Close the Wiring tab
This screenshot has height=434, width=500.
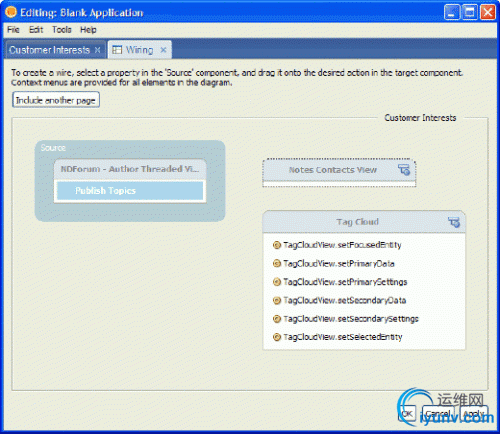pyautogui.click(x=163, y=50)
